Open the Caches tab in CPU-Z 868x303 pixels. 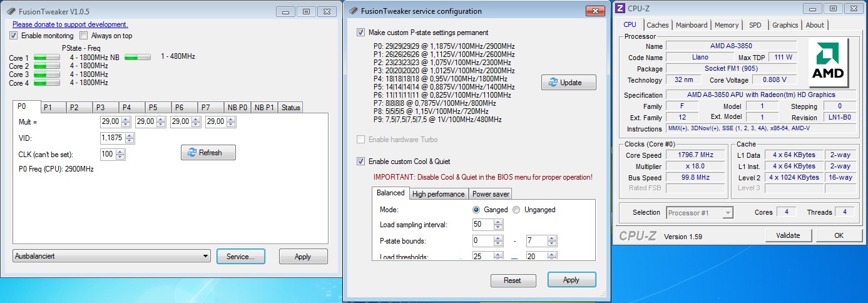658,25
